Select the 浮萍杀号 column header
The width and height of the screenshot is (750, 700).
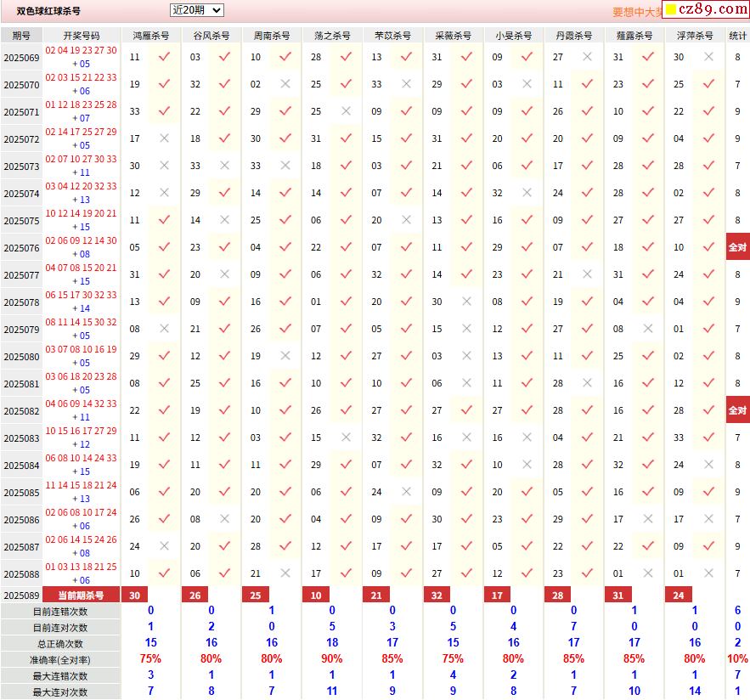coord(695,36)
